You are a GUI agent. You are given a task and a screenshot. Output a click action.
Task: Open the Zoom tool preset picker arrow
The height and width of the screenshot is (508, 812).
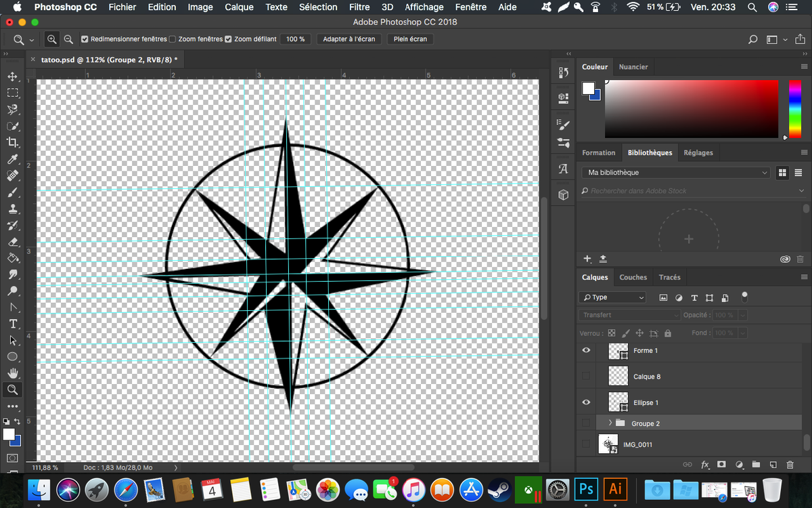coord(31,40)
